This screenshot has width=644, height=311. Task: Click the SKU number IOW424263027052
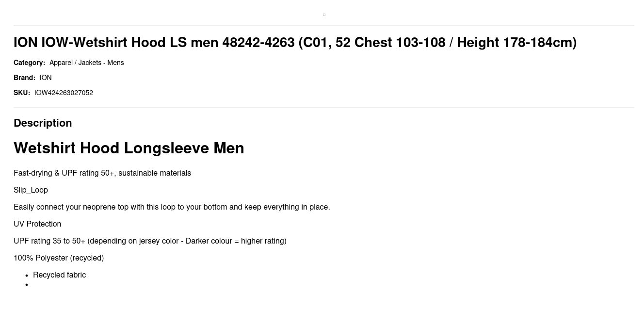click(x=64, y=93)
